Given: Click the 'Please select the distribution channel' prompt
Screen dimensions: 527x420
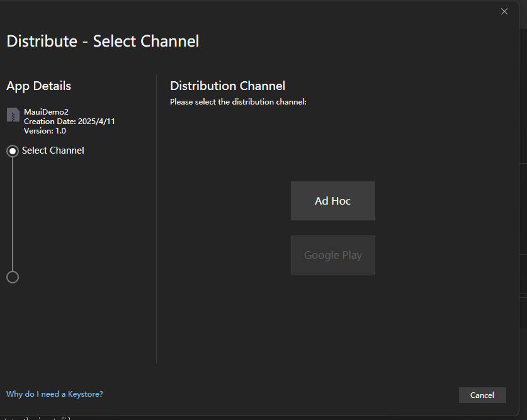Looking at the screenshot, I should 238,101.
